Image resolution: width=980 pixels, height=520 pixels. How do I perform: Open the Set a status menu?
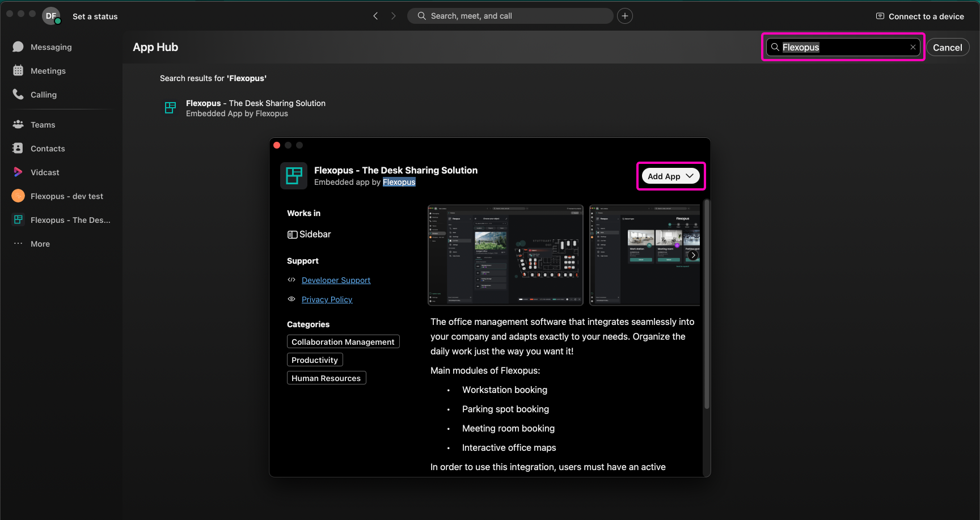coord(95,16)
